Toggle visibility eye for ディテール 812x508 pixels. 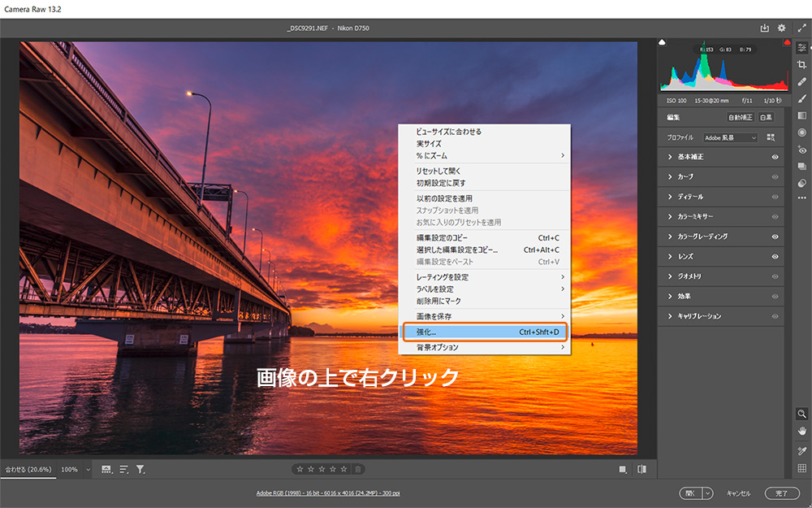coord(775,197)
